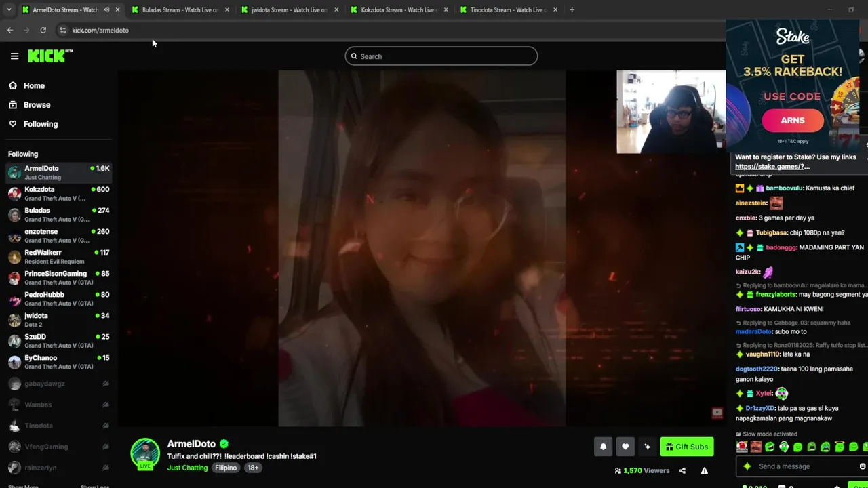Open Browse in the sidebar
Image resolution: width=868 pixels, height=488 pixels.
pyautogui.click(x=30, y=105)
